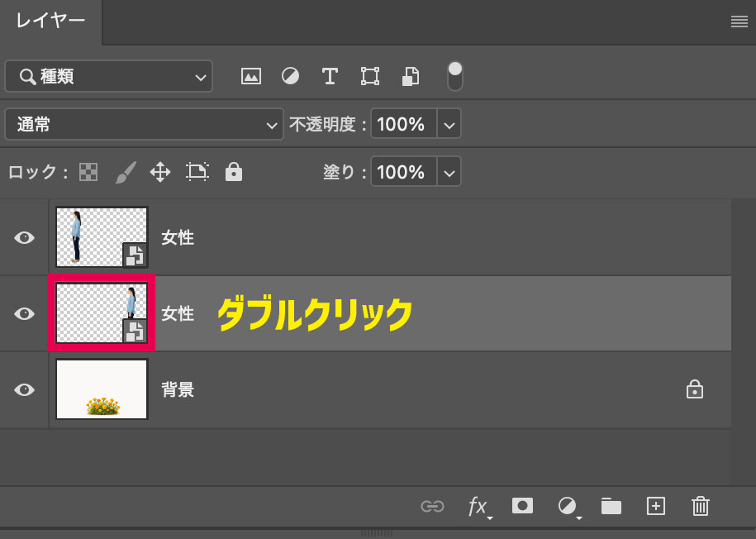
Task: Click the top 女性 layer name
Action: [x=178, y=237]
